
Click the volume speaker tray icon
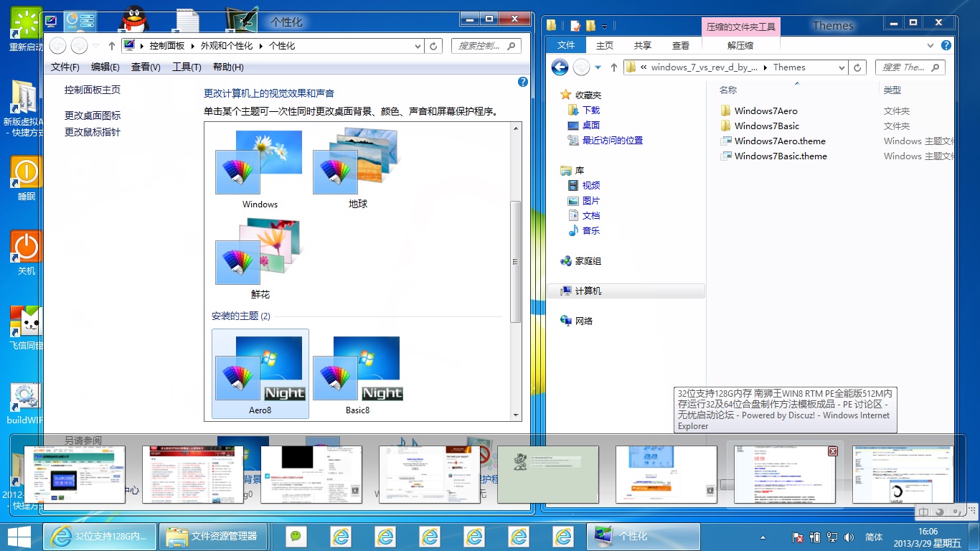pyautogui.click(x=849, y=537)
